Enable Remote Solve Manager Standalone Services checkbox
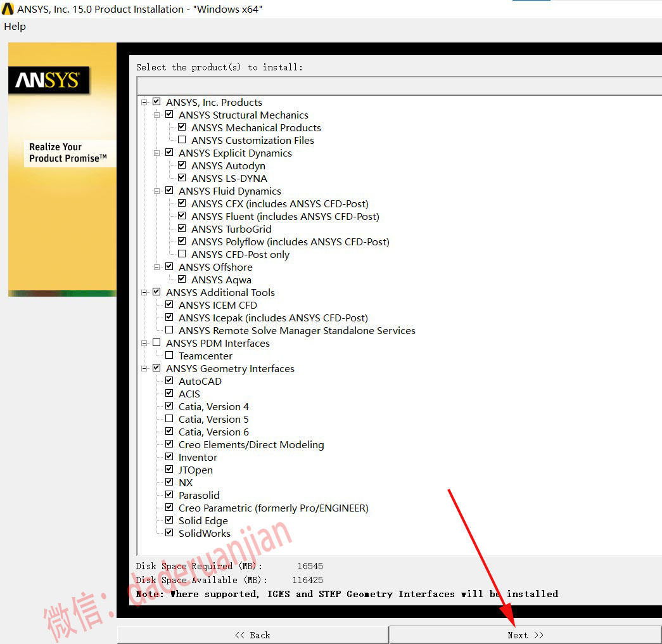Viewport: 662px width, 644px height. (169, 330)
